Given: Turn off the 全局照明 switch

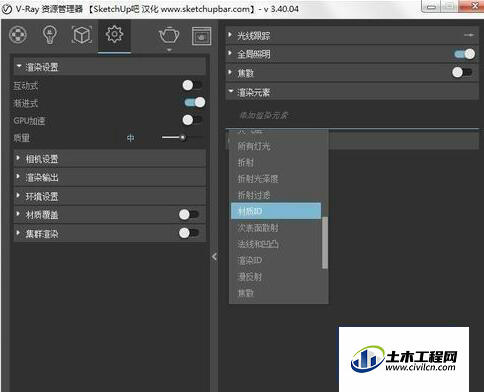Looking at the screenshot, I should click(x=465, y=54).
